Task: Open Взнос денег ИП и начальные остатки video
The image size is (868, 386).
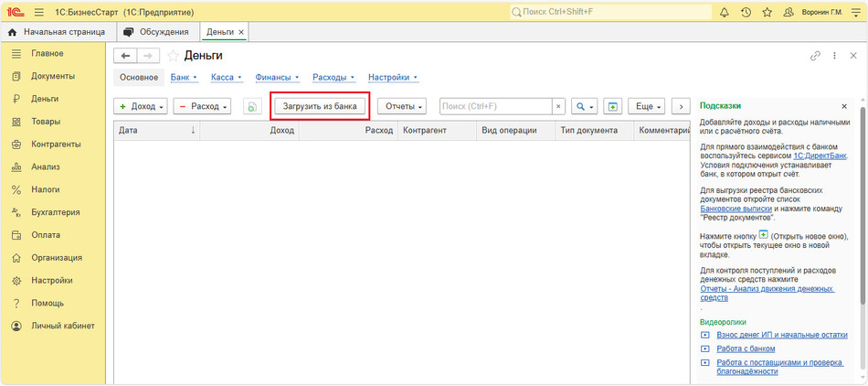Action: pyautogui.click(x=781, y=335)
